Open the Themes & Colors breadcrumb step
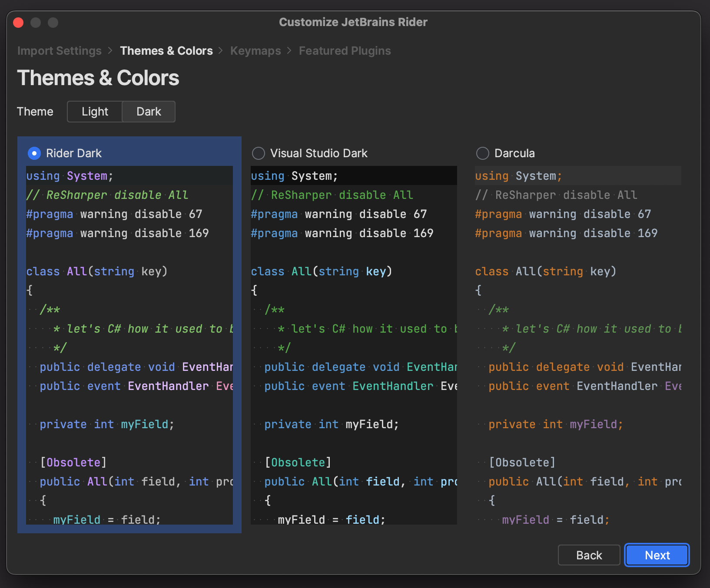710x588 pixels. 166,51
